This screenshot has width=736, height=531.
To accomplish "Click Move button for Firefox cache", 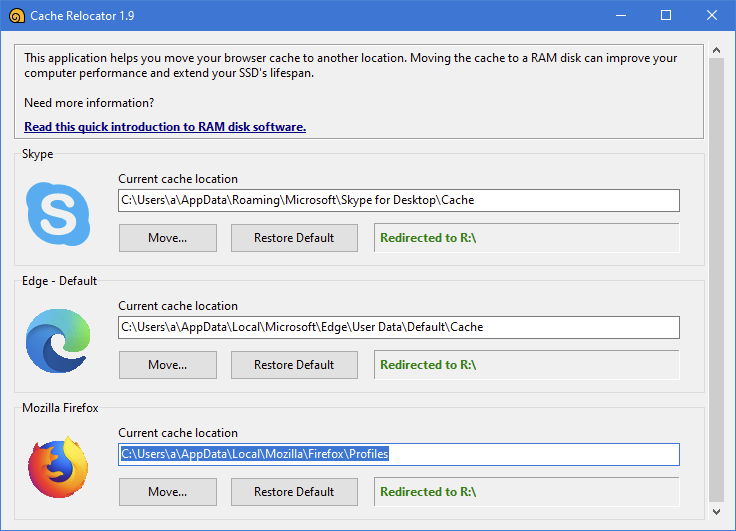I will coord(168,492).
